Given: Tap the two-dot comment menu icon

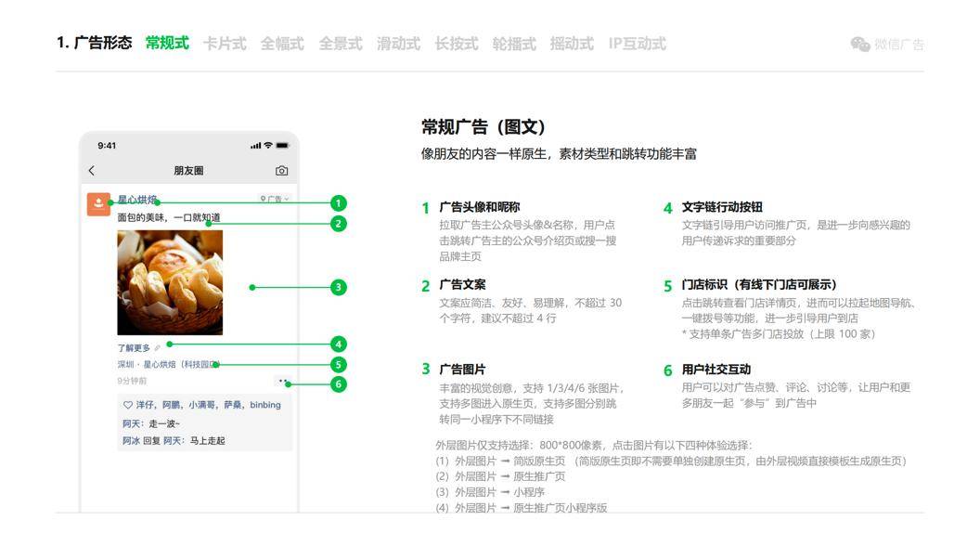Looking at the screenshot, I should [x=282, y=380].
